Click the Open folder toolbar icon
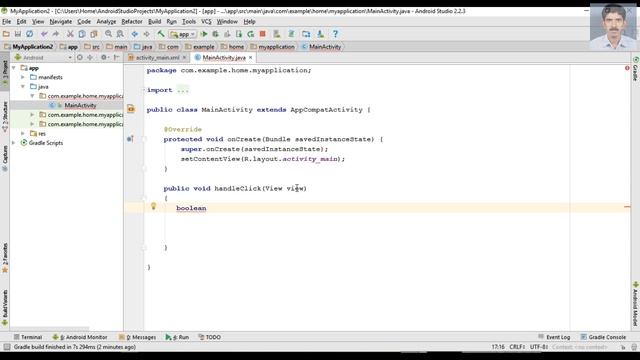This screenshot has height=360, width=640. [6, 34]
